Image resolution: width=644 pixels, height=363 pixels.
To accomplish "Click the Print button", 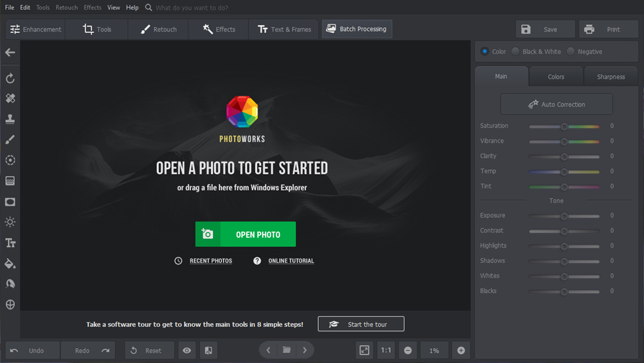I will pyautogui.click(x=609, y=29).
